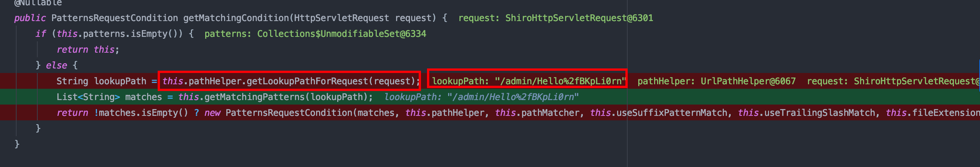Click the getMatchingCondition method name
Screen dimensions: 980x167
(x=236, y=18)
